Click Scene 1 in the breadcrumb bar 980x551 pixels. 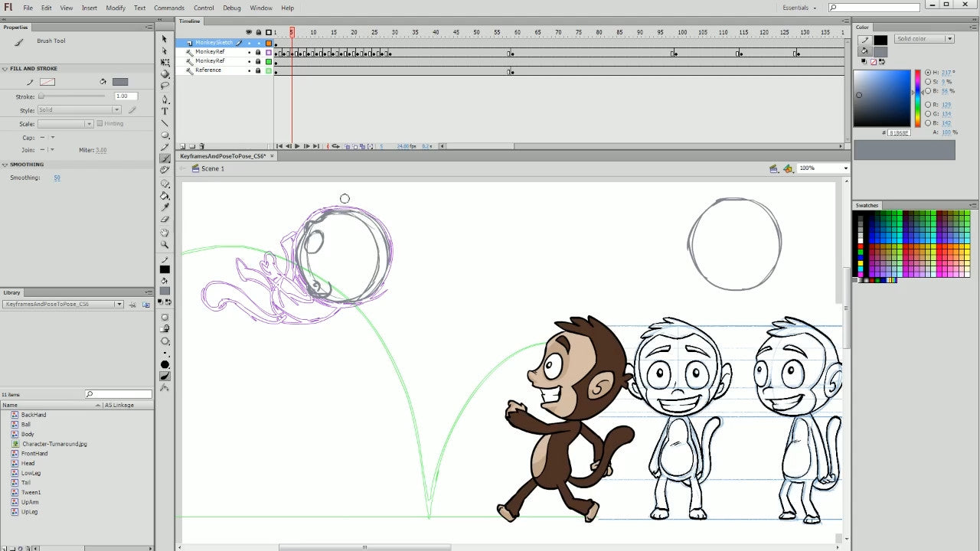[x=212, y=168]
